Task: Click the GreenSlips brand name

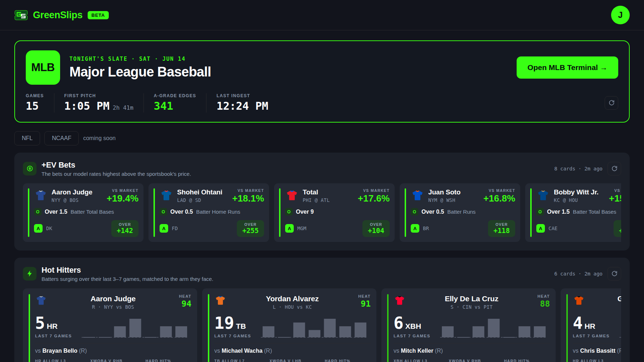Action: (58, 15)
